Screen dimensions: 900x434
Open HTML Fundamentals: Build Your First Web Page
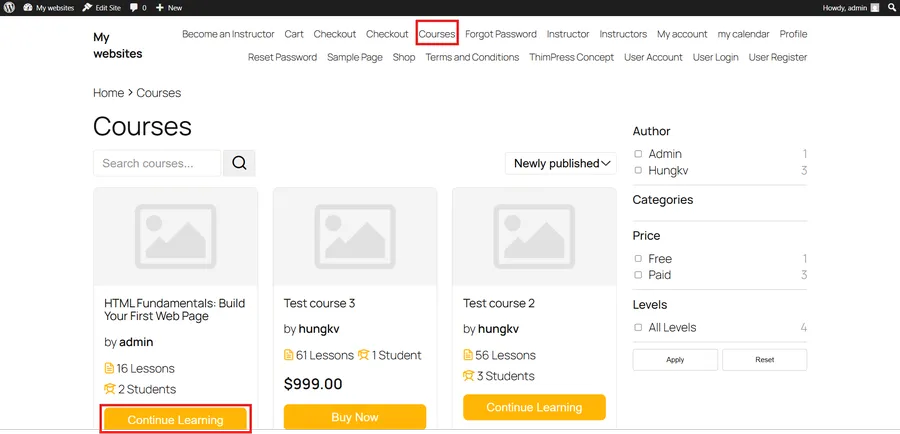174,309
